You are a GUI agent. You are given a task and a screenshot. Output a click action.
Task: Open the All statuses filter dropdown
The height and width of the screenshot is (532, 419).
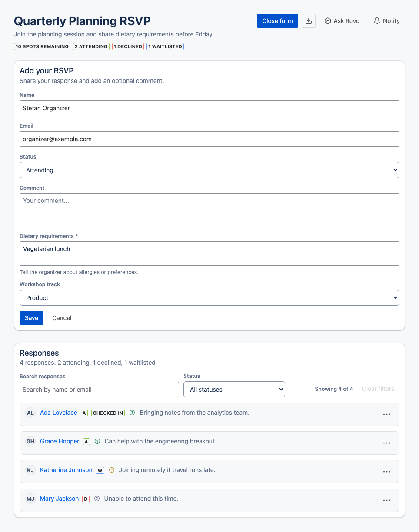point(234,390)
